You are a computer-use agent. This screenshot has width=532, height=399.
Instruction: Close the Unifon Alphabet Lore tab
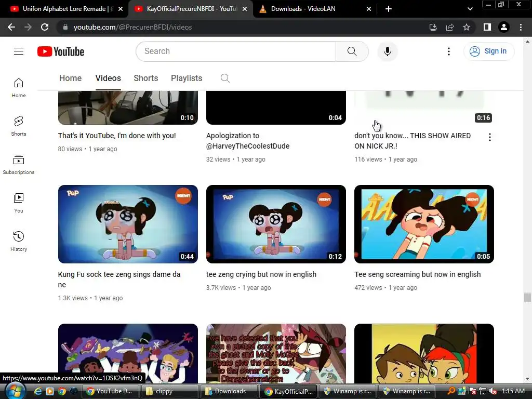[121, 9]
